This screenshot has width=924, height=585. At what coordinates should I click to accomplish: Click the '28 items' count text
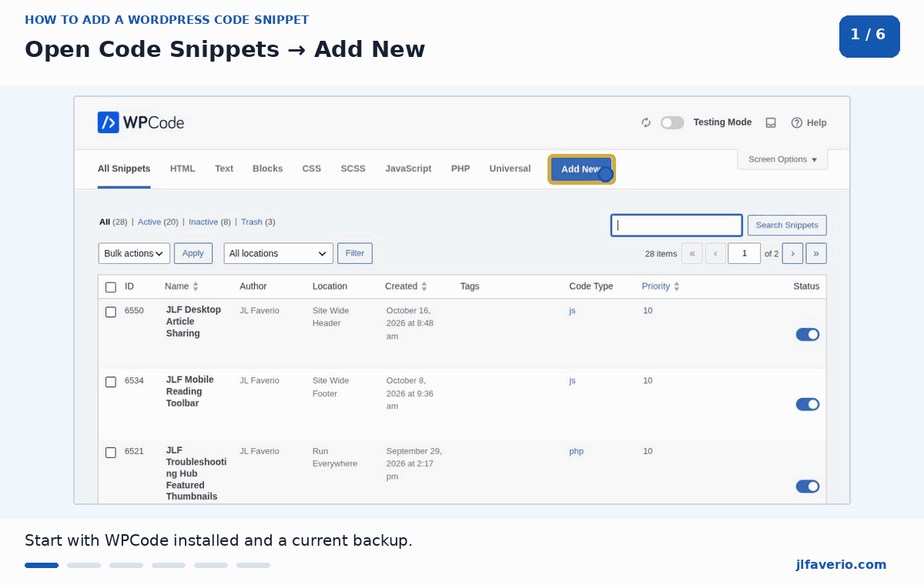click(661, 253)
